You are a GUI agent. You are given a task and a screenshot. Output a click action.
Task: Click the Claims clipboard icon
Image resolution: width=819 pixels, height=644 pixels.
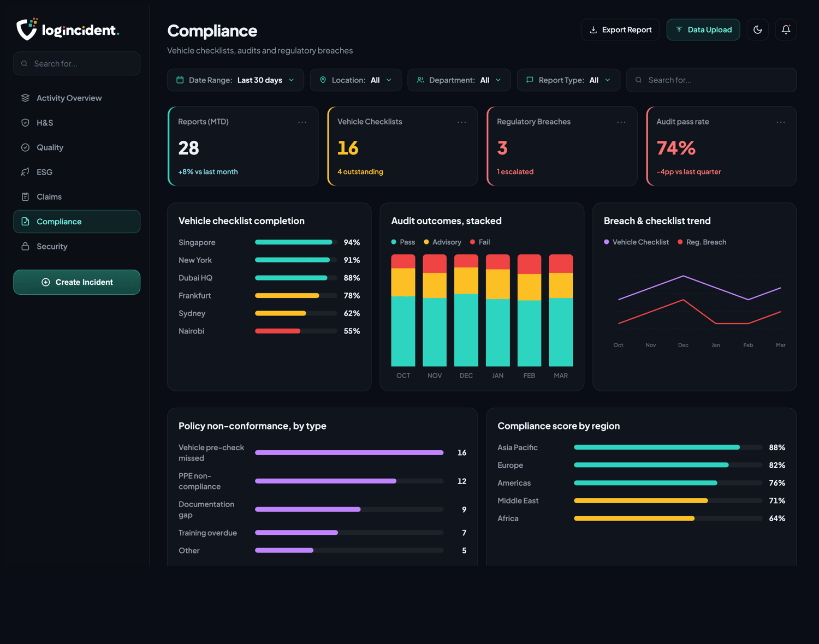tap(25, 197)
